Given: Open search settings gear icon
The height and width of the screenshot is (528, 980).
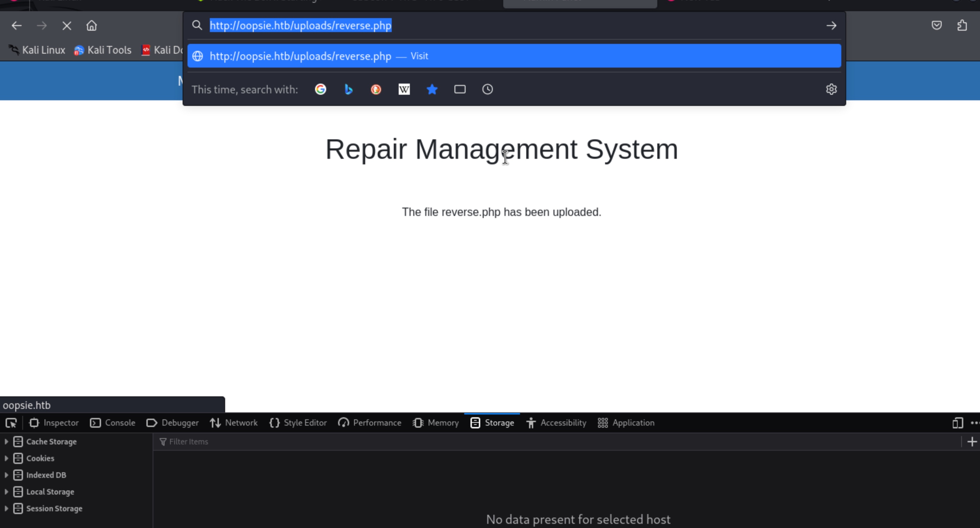Looking at the screenshot, I should pyautogui.click(x=831, y=89).
